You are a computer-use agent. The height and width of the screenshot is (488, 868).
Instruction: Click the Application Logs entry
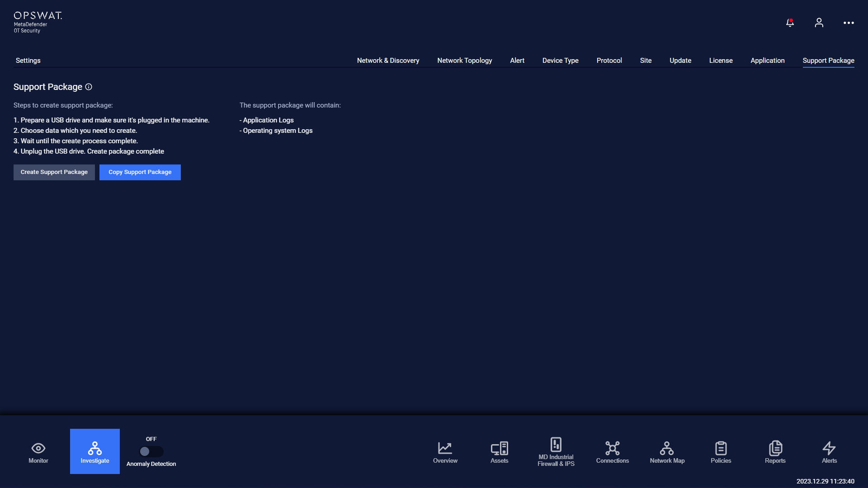click(x=267, y=120)
